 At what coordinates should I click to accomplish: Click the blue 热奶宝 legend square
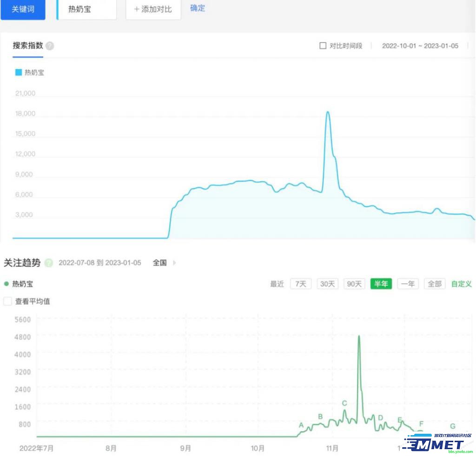click(19, 72)
